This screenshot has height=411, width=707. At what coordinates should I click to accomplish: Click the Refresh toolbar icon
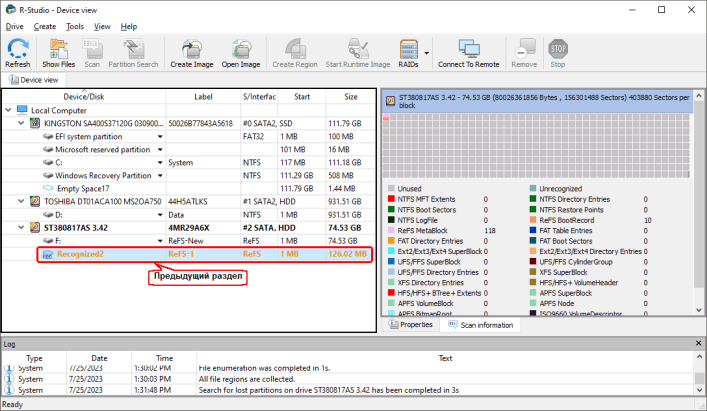[x=18, y=49]
